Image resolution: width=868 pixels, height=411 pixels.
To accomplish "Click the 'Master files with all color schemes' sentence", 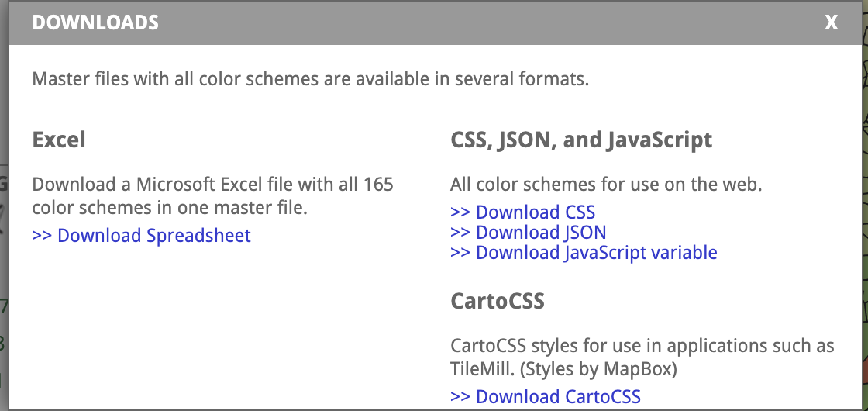I will coord(311,79).
